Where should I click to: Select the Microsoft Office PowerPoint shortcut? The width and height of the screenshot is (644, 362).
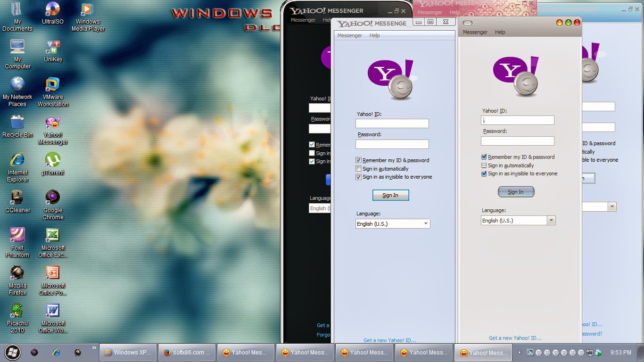click(53, 280)
